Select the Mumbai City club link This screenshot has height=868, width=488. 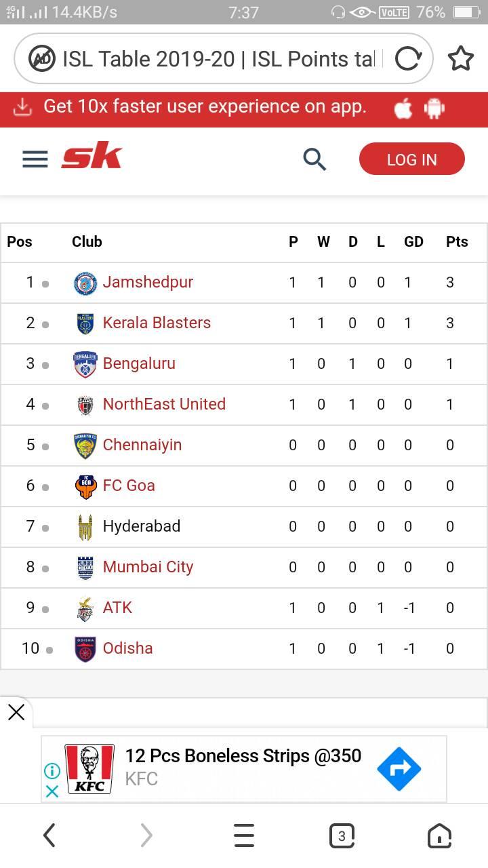coord(148,567)
